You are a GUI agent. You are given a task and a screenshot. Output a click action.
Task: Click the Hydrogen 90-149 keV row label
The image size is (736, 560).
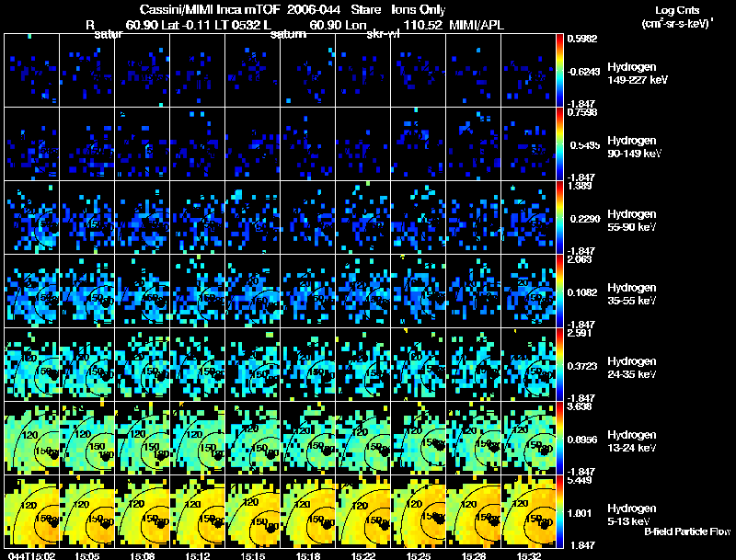[634, 147]
